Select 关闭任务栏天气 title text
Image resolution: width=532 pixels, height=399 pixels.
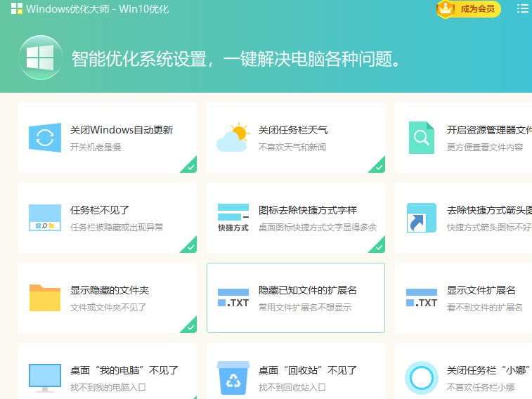tap(293, 130)
